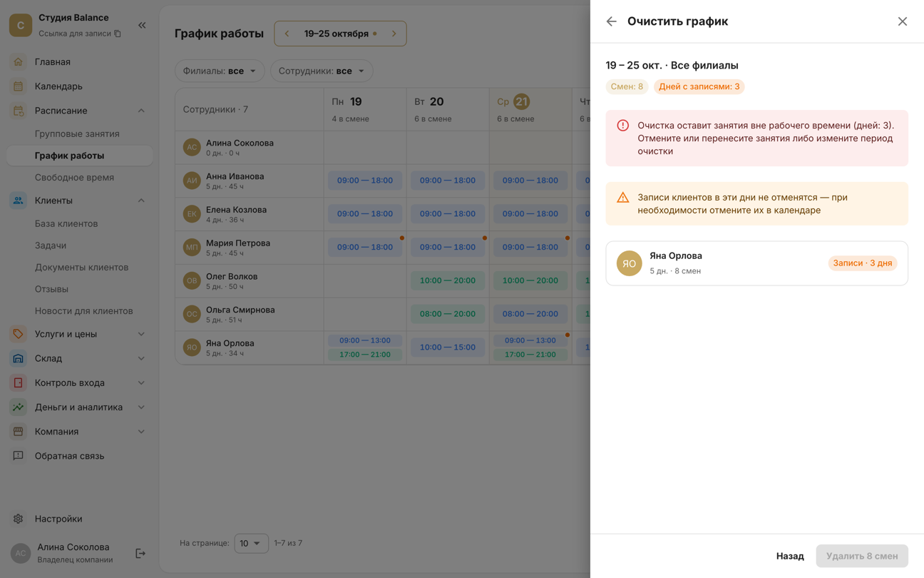
Task: Click the Услуги и цены tag icon
Action: point(19,334)
